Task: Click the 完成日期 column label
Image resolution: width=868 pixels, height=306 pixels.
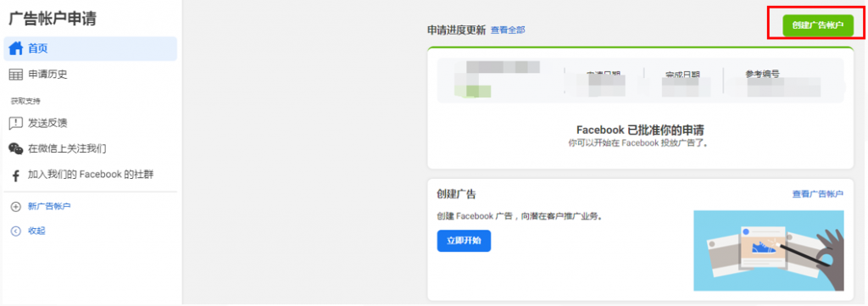Action: pos(682,74)
